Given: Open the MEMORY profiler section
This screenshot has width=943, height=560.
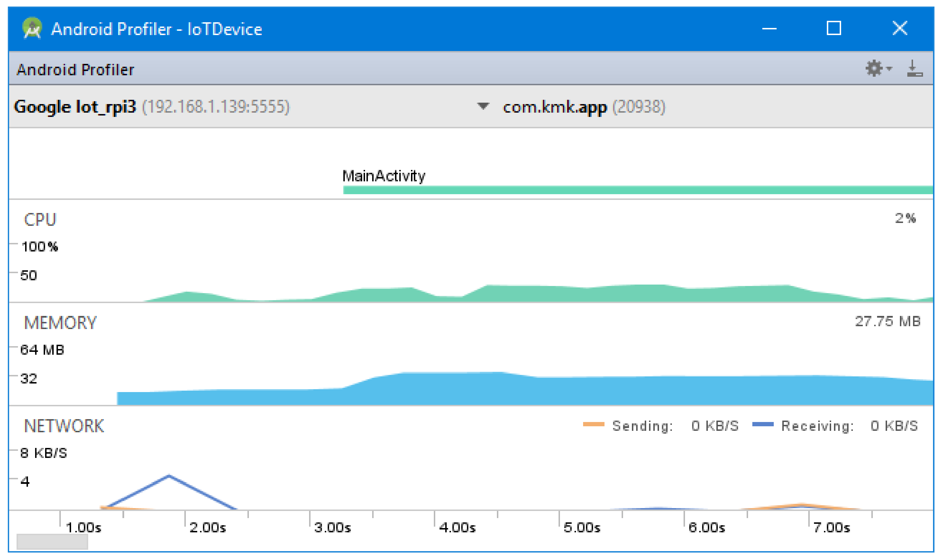Looking at the screenshot, I should (60, 323).
